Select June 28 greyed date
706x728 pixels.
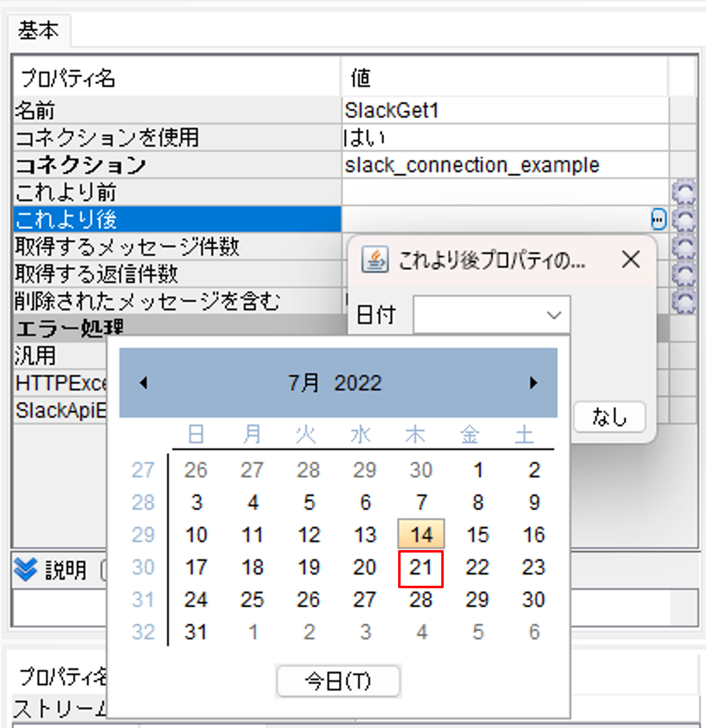pyautogui.click(x=309, y=470)
